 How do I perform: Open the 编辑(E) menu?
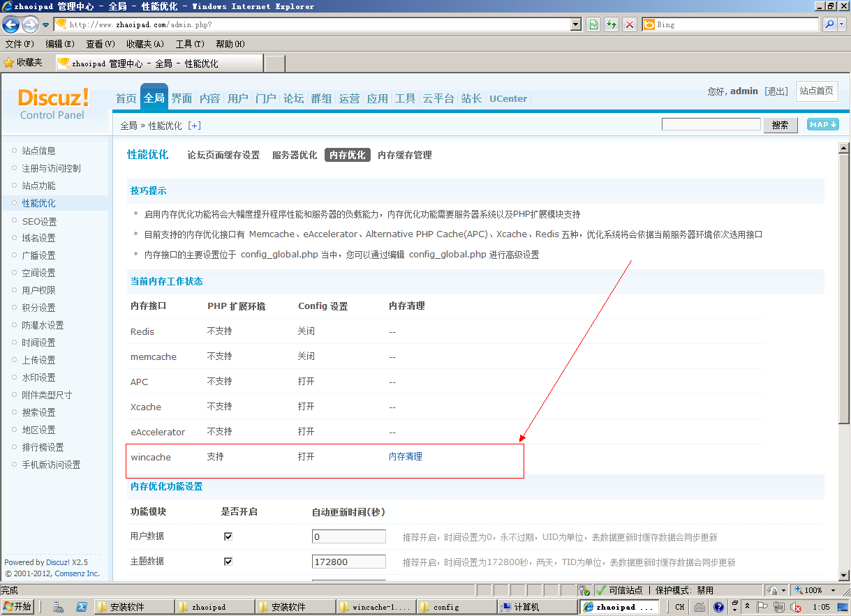60,44
